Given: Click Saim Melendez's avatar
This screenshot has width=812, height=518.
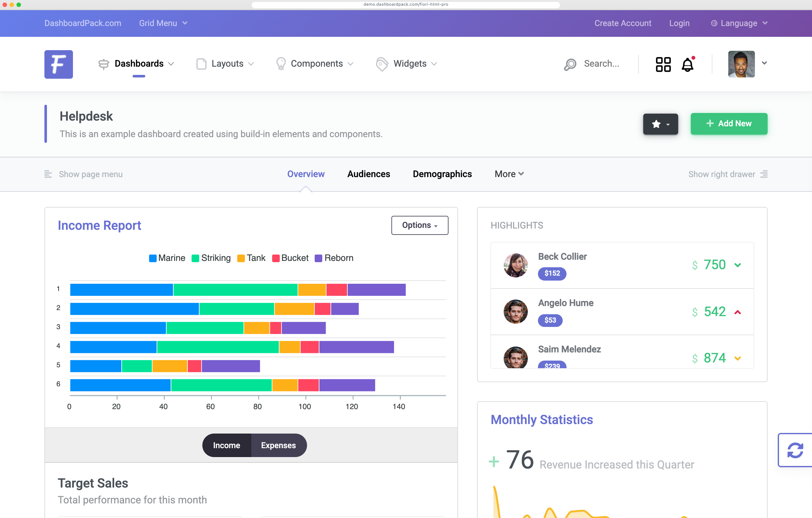Looking at the screenshot, I should coord(515,357).
